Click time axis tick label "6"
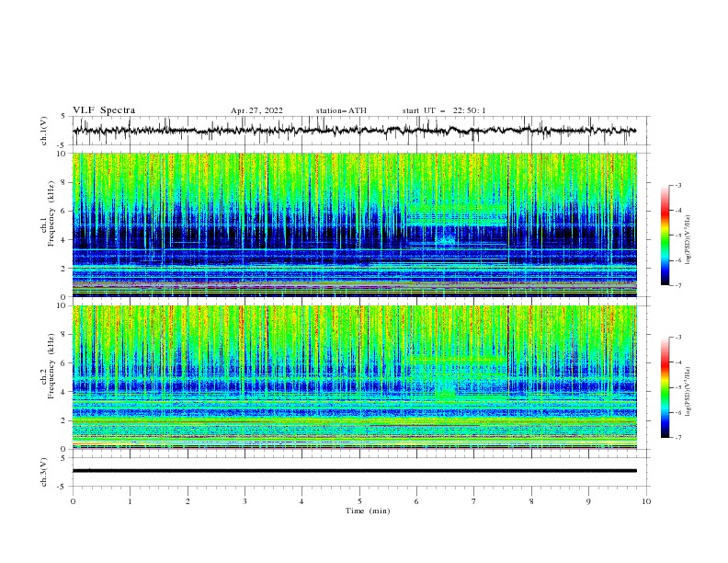This screenshot has height=563, width=728. point(417,501)
